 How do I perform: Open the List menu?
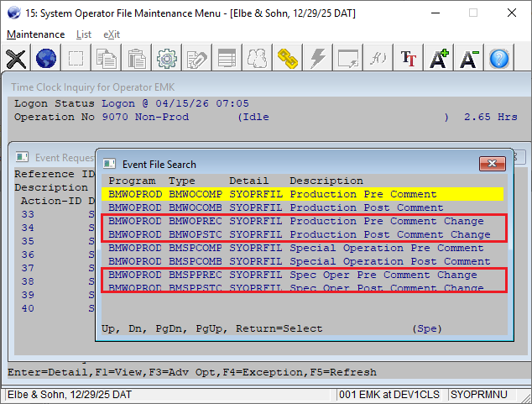click(x=84, y=34)
